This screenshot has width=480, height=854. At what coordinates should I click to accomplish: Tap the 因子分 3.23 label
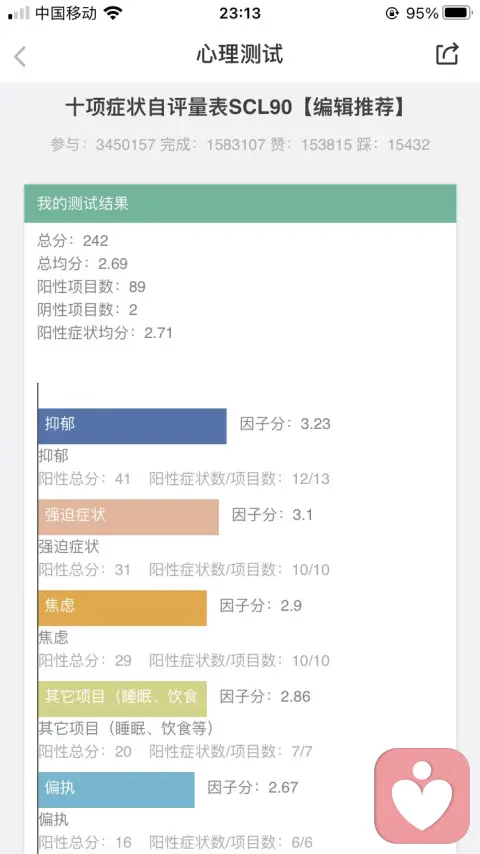pos(285,424)
